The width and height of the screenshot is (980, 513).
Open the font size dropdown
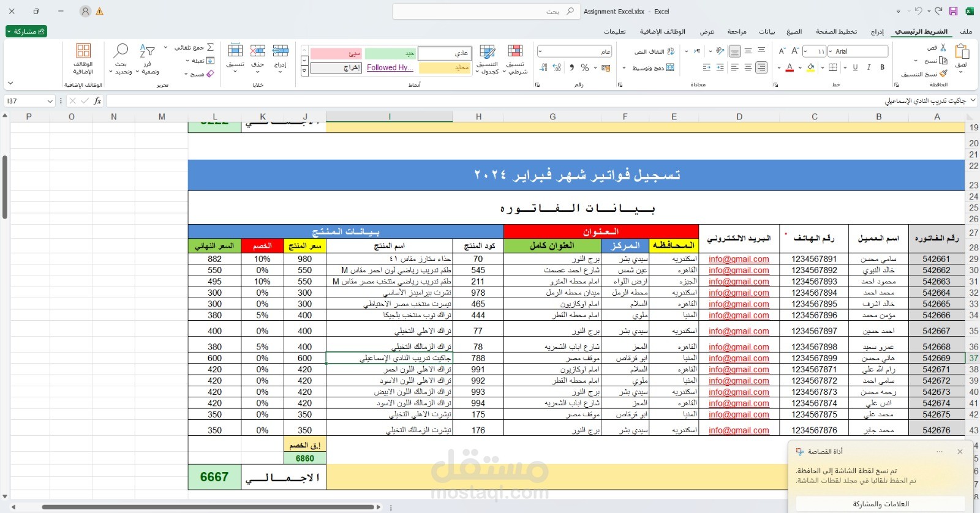tap(805, 51)
